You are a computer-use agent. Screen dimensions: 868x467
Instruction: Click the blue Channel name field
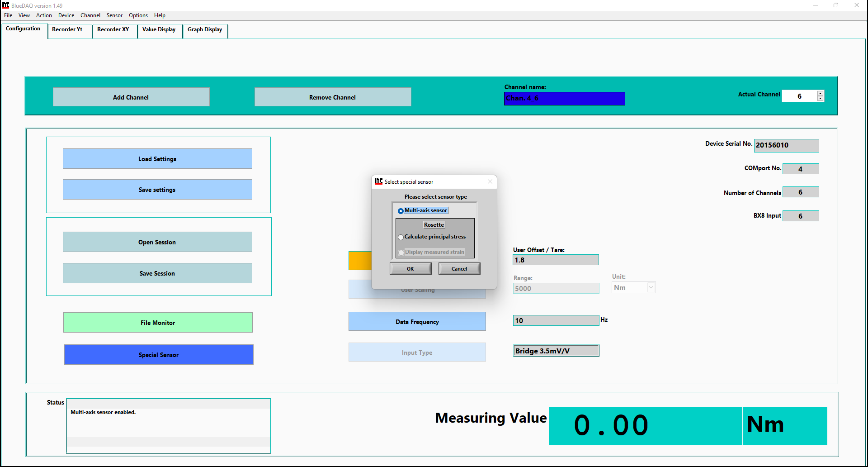tap(564, 99)
